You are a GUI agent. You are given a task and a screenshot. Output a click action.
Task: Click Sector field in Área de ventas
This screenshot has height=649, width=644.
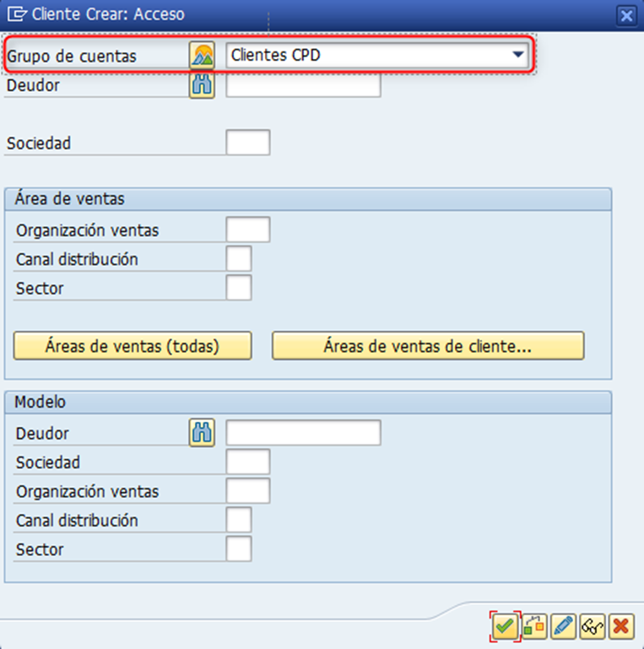pyautogui.click(x=239, y=288)
